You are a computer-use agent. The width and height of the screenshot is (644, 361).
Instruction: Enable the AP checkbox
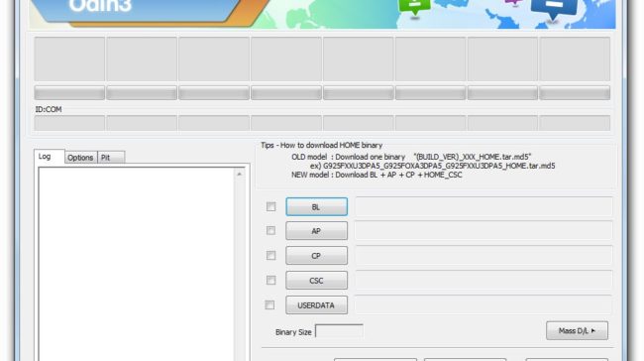(x=271, y=231)
